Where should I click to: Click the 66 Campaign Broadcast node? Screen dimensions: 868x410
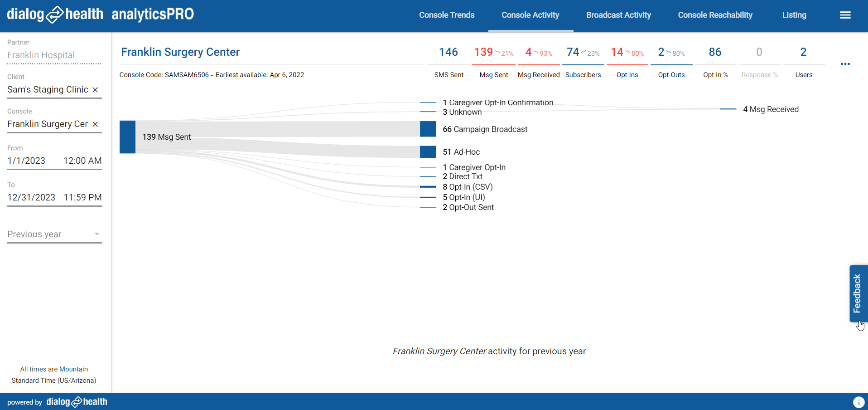click(x=428, y=129)
